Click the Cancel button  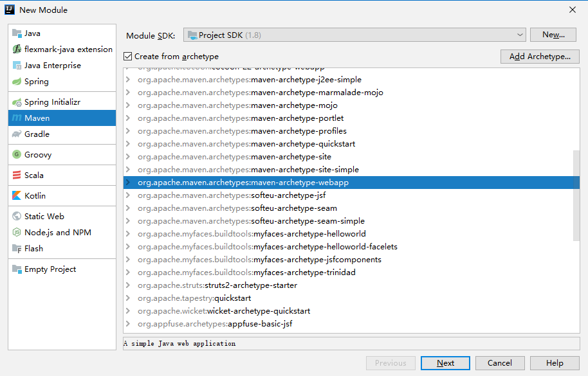pos(499,363)
